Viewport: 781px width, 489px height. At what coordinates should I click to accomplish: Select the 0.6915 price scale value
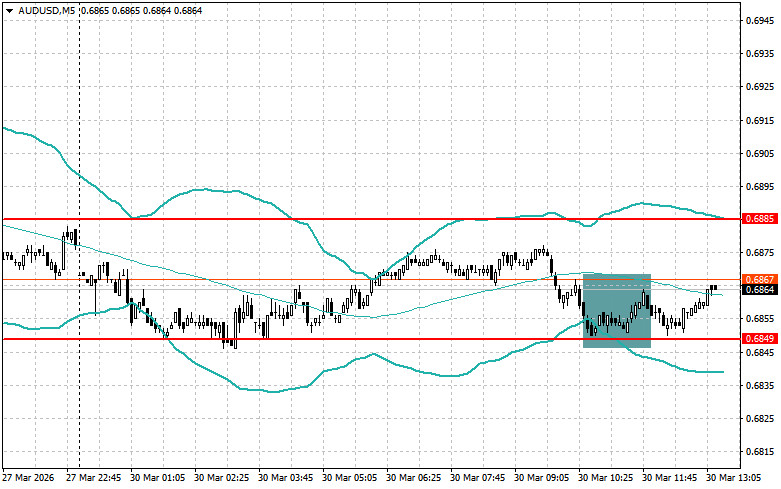click(760, 120)
